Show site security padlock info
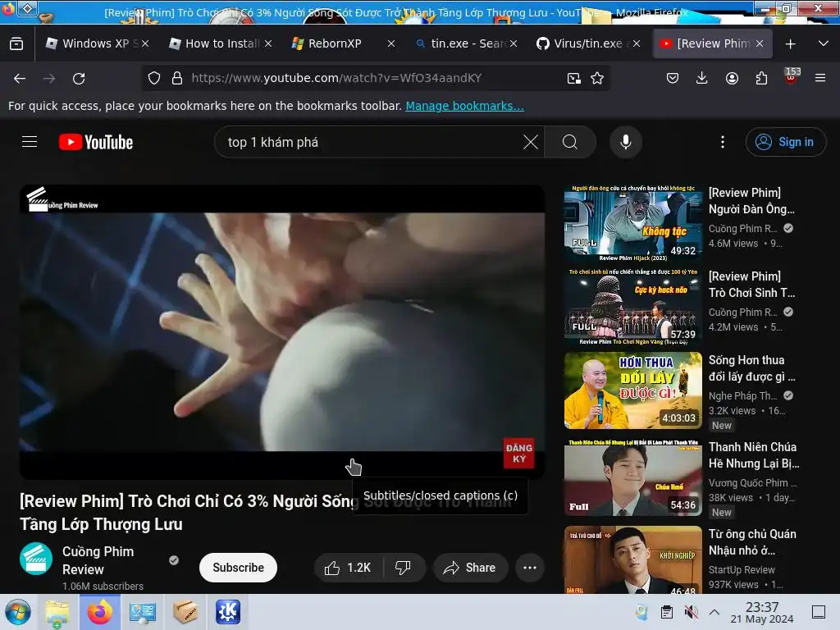Screen dimensions: 840x630 (177, 78)
